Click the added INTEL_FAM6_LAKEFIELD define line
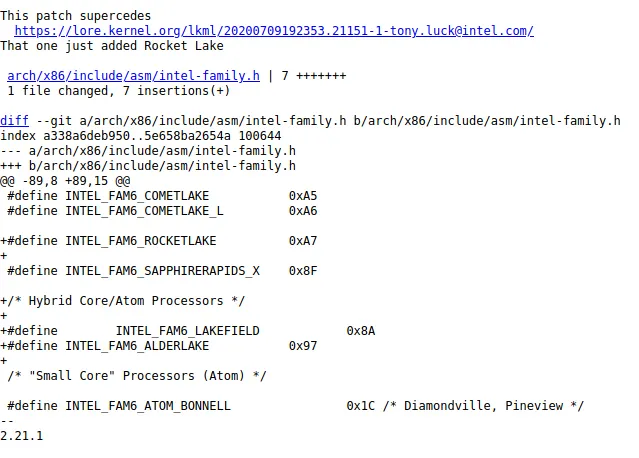Image resolution: width=639 pixels, height=458 pixels. tap(187, 331)
